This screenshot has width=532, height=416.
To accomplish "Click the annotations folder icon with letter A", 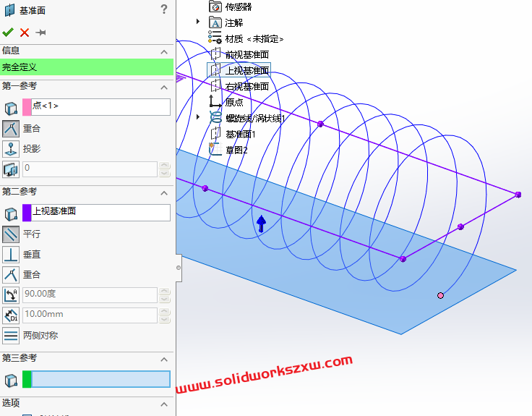I will (x=215, y=22).
